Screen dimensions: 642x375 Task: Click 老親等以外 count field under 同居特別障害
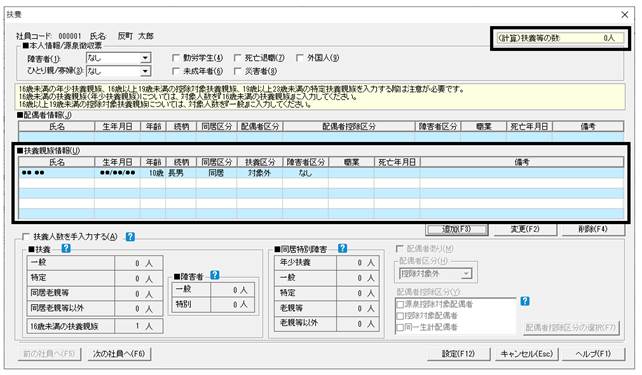click(x=357, y=323)
